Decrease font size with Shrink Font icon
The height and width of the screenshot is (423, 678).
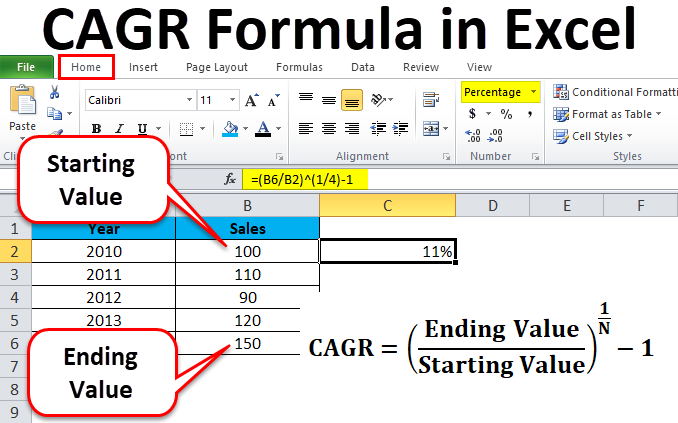[273, 100]
